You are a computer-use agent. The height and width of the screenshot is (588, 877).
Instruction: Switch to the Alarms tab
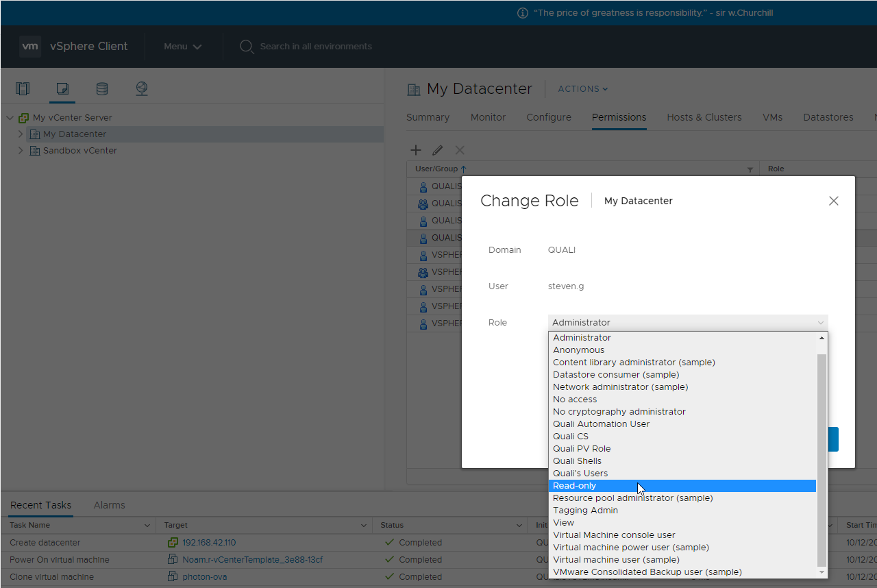pos(109,505)
